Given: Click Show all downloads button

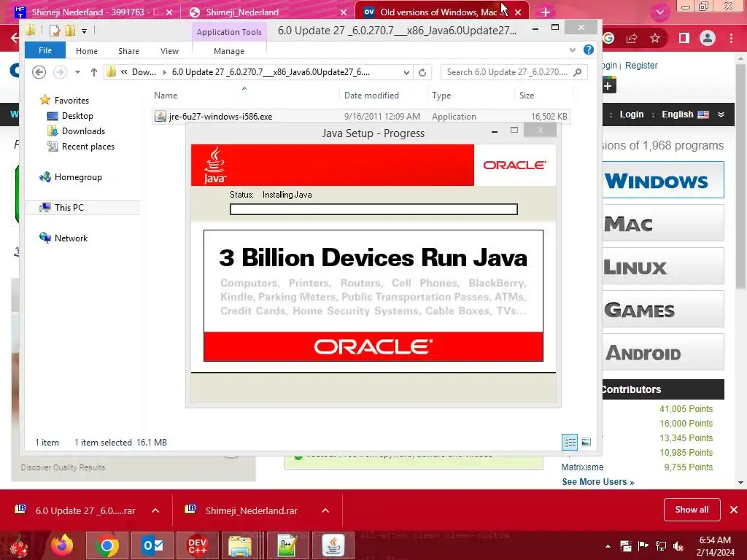Looking at the screenshot, I should click(x=692, y=510).
